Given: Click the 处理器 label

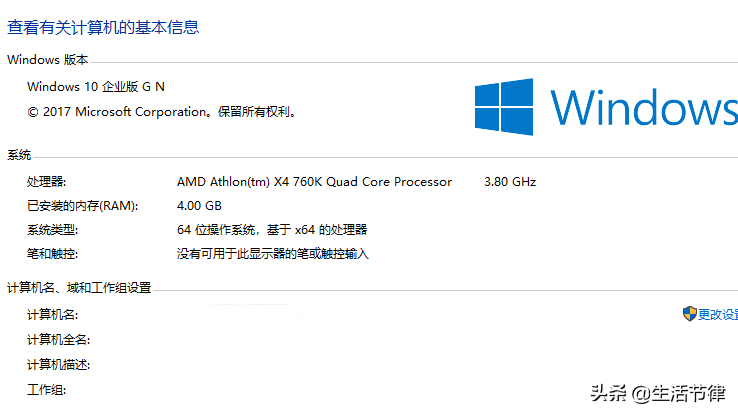Looking at the screenshot, I should (x=47, y=182).
